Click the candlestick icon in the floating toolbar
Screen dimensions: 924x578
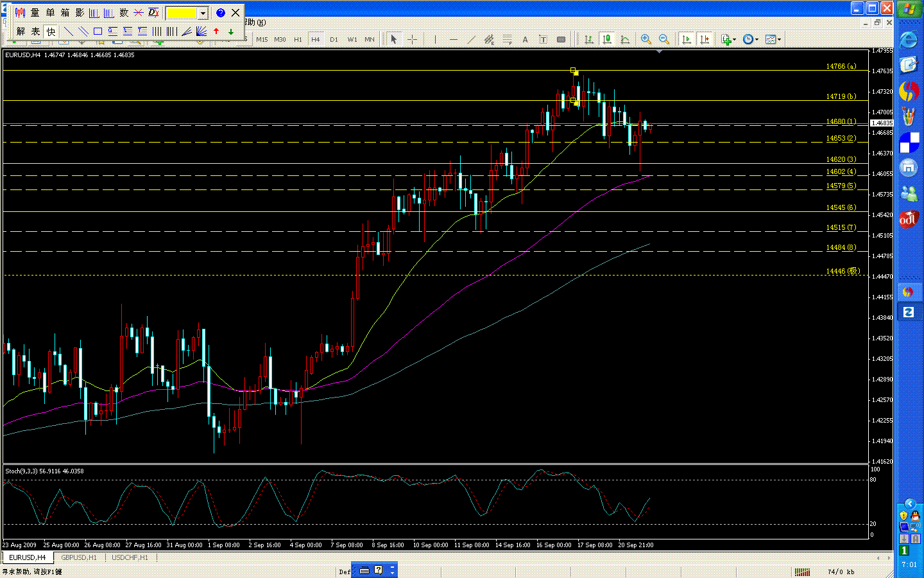coord(20,13)
